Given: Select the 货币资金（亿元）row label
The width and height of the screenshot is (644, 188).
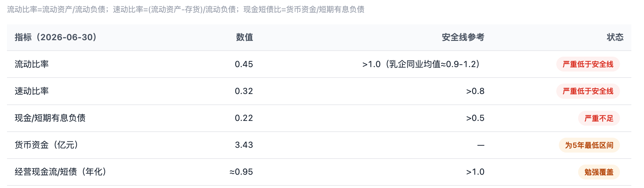Looking at the screenshot, I should 46,145.
